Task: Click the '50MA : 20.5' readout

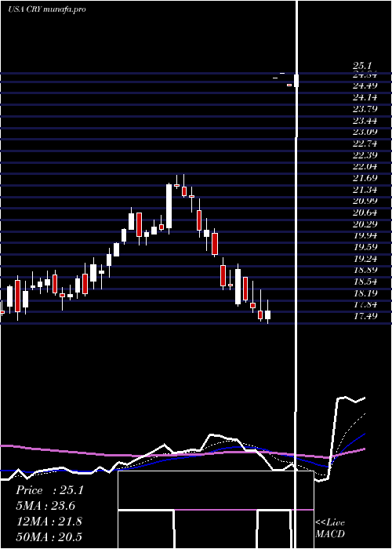Action: [49, 536]
